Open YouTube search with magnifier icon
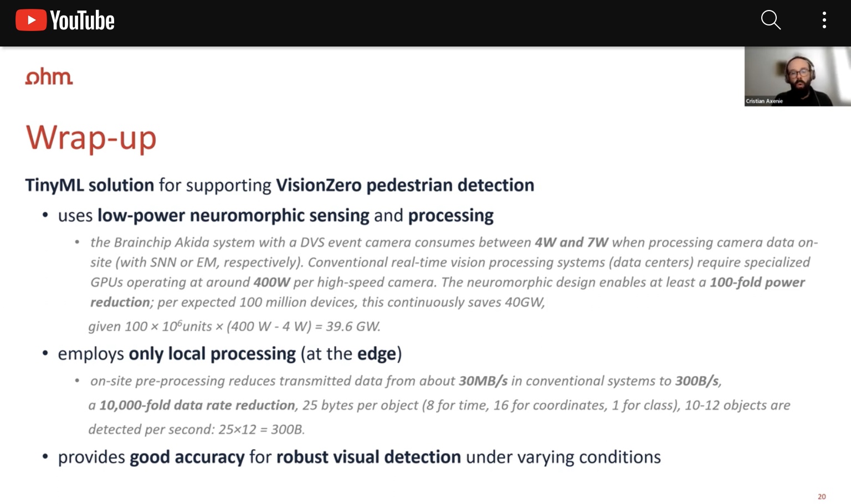The image size is (851, 504). [771, 20]
